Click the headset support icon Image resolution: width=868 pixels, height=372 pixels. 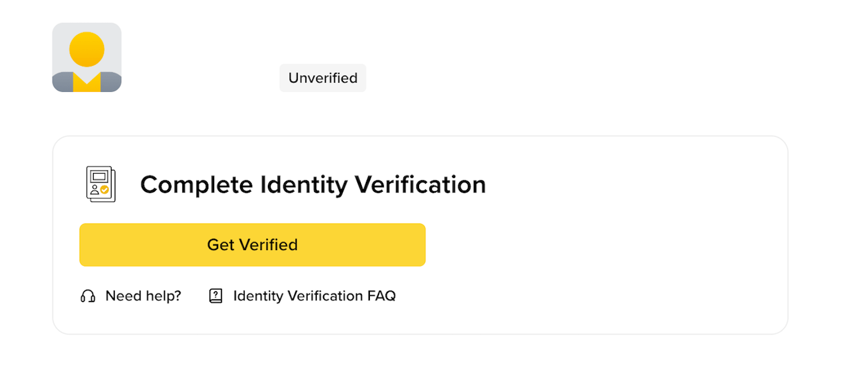point(88,296)
